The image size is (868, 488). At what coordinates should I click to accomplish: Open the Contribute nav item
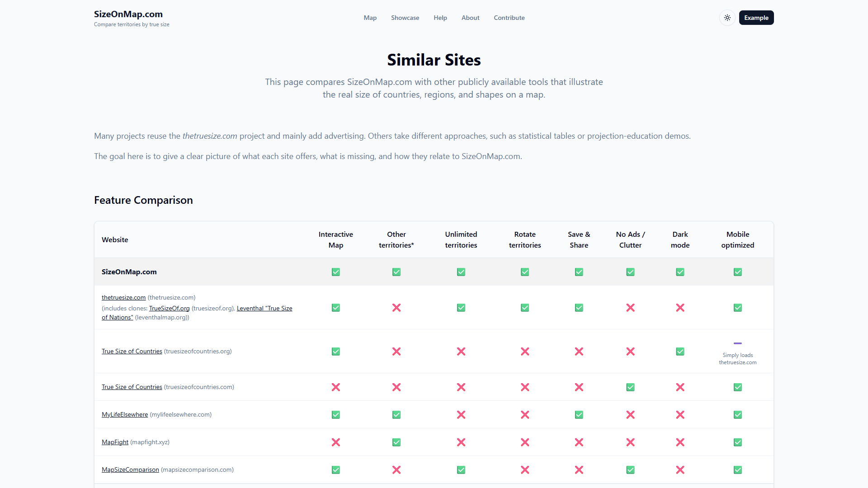(509, 18)
